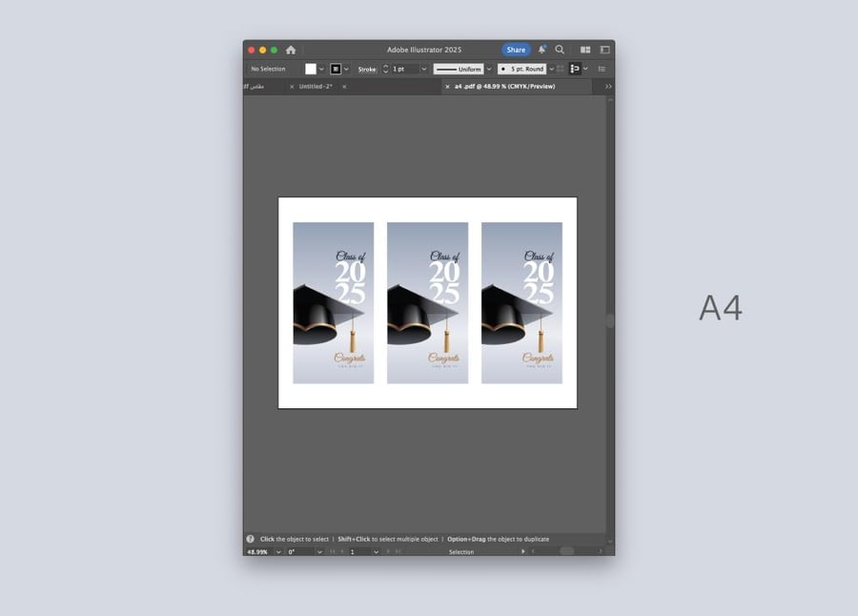This screenshot has height=616, width=858.
Task: Switch to the Untitled-2* document tab
Action: 316,87
